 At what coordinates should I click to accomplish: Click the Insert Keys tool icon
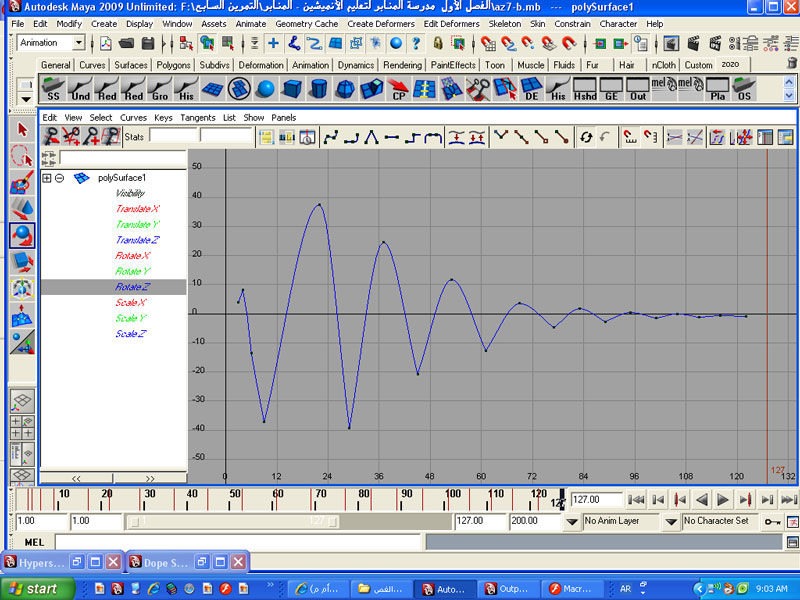(x=71, y=136)
